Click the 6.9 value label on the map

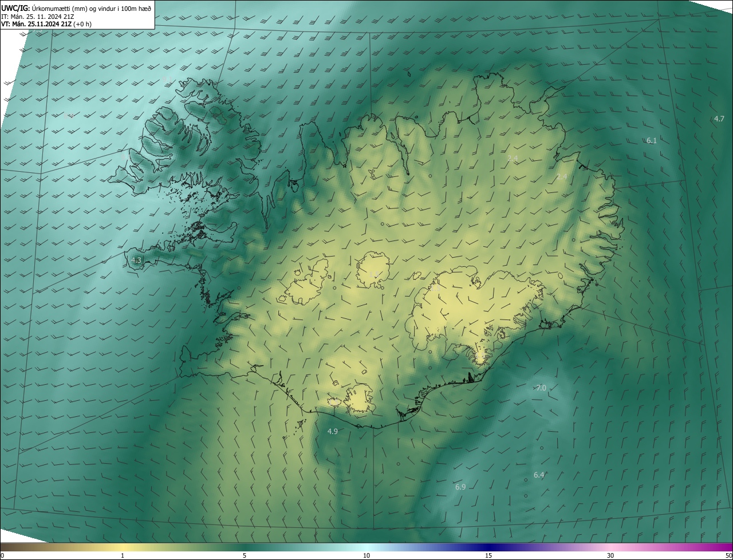coord(460,487)
